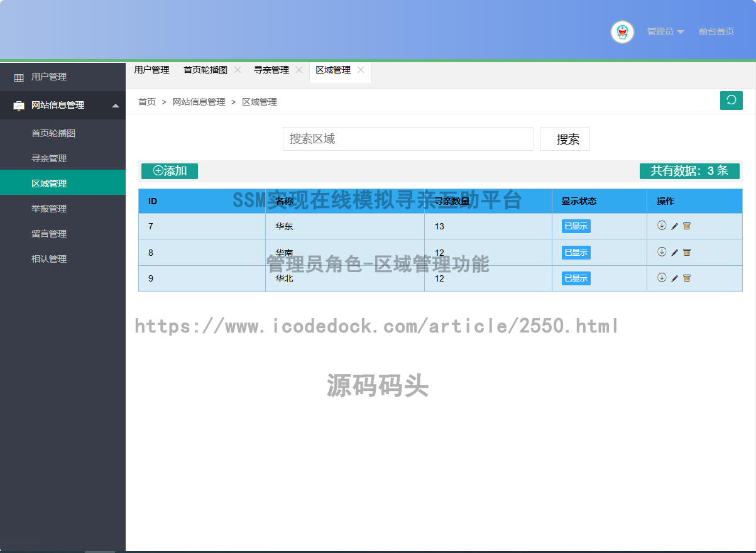
Task: Go to 前台首页 link
Action: coord(716,31)
